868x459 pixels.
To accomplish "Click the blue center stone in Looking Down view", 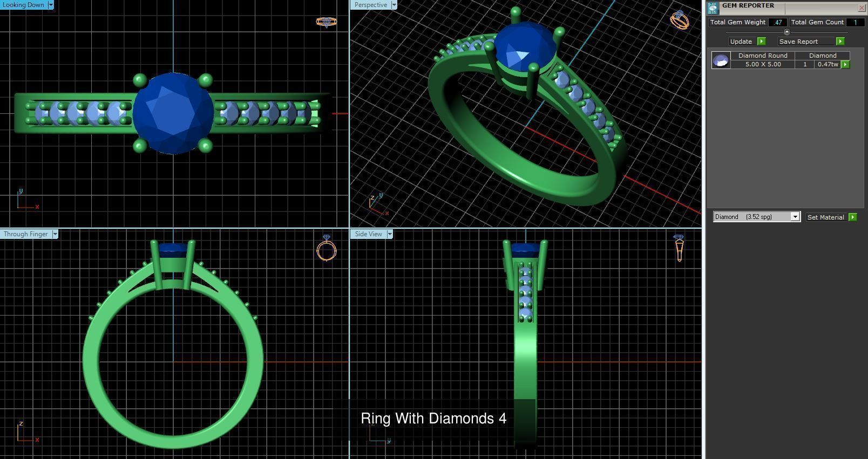I will [x=173, y=113].
